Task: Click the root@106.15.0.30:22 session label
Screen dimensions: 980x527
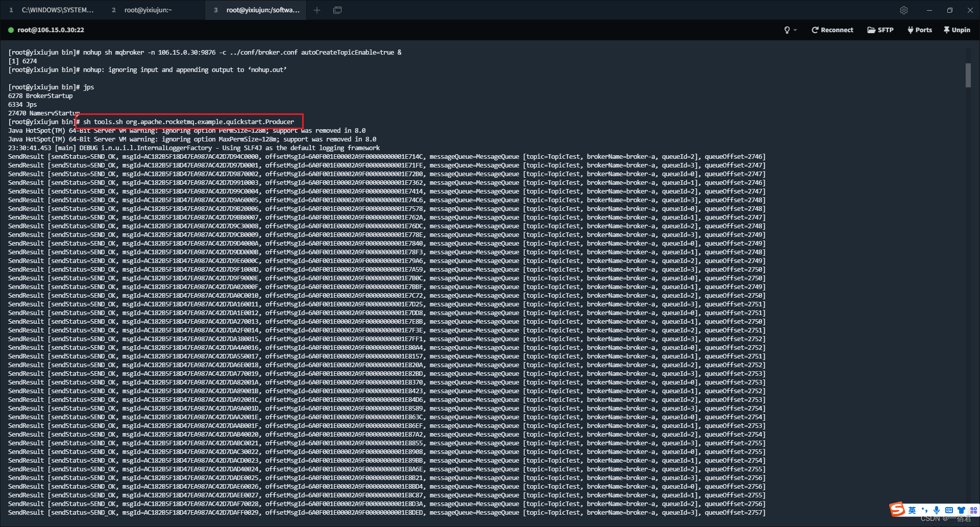Action: coord(51,30)
